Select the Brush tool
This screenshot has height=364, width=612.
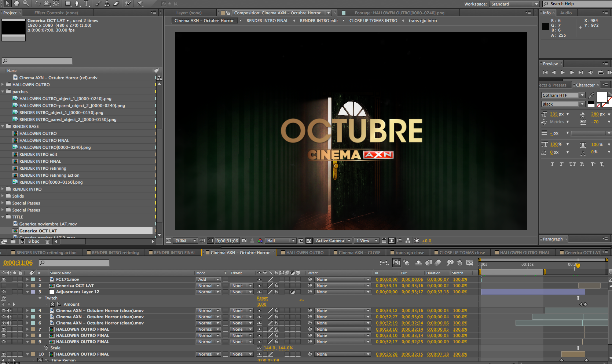tap(98, 3)
